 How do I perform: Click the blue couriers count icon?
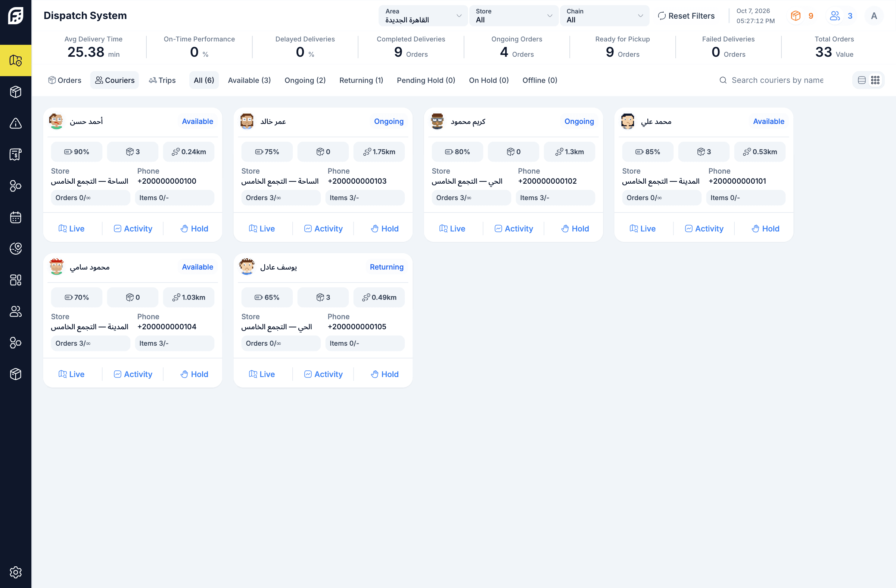(835, 16)
